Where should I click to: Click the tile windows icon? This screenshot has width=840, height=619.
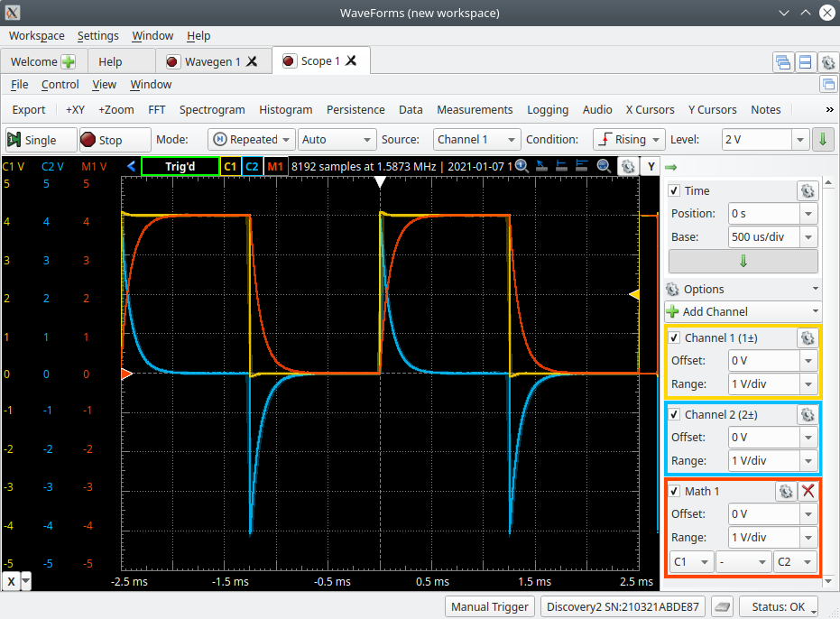click(x=805, y=62)
